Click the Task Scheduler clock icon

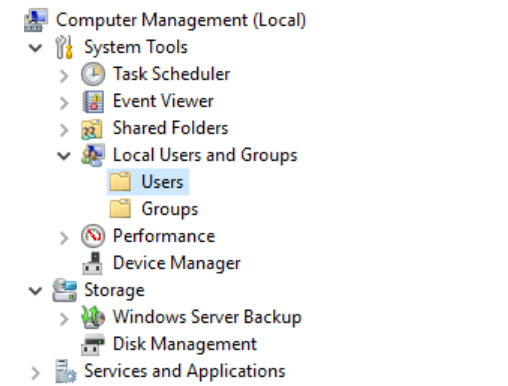pos(93,74)
